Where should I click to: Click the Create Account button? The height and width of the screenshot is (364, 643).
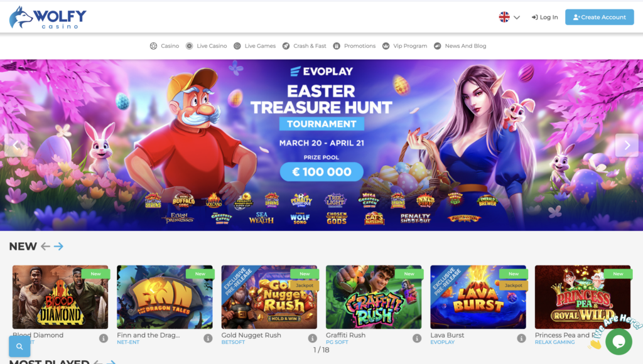600,17
